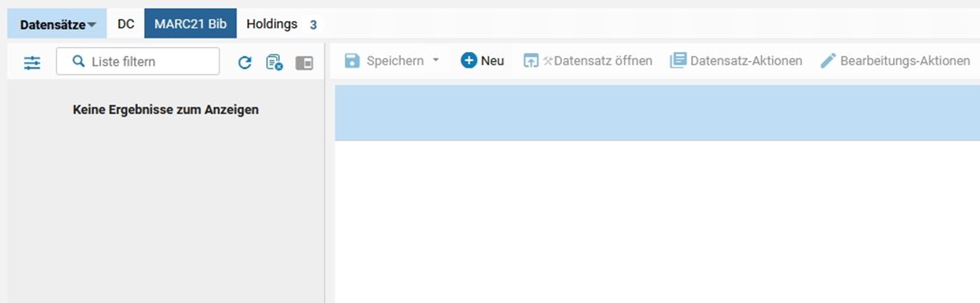Open Bearbeitungs-Aktionen pencil menu
Image resolution: width=980 pixels, height=303 pixels.
click(x=895, y=60)
